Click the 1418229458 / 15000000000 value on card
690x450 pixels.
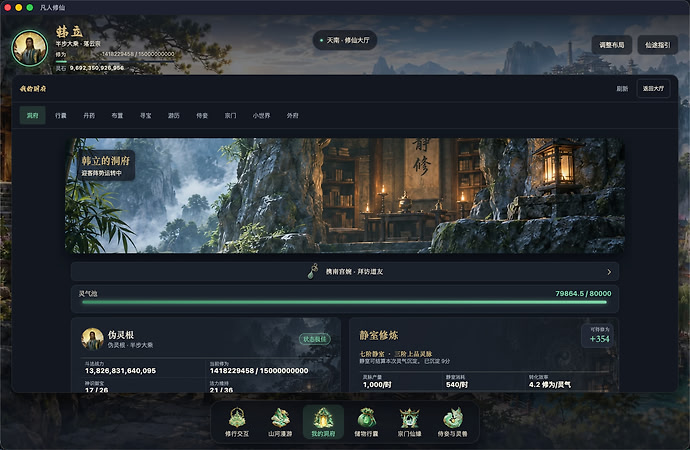[259, 371]
